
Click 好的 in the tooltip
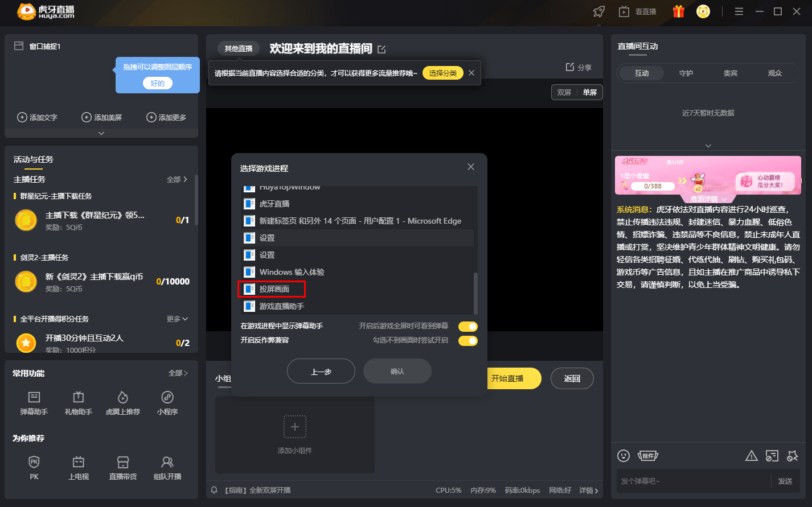pyautogui.click(x=158, y=83)
